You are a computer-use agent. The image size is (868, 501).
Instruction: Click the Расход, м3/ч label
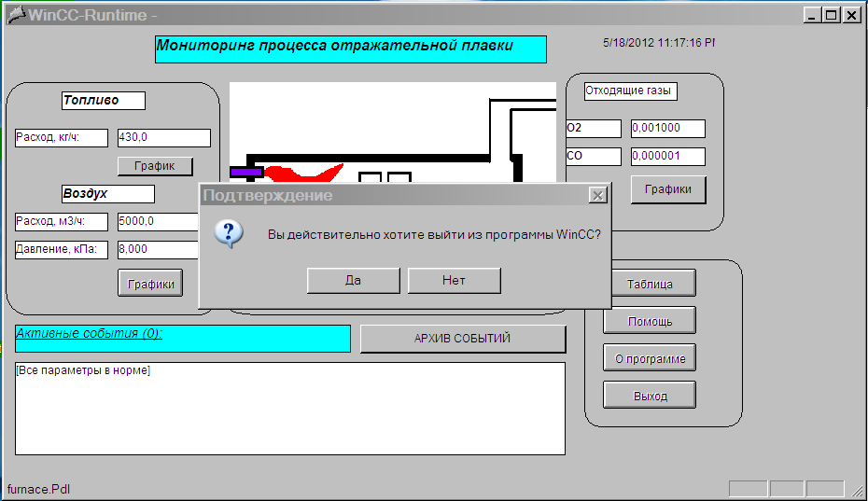pos(62,222)
